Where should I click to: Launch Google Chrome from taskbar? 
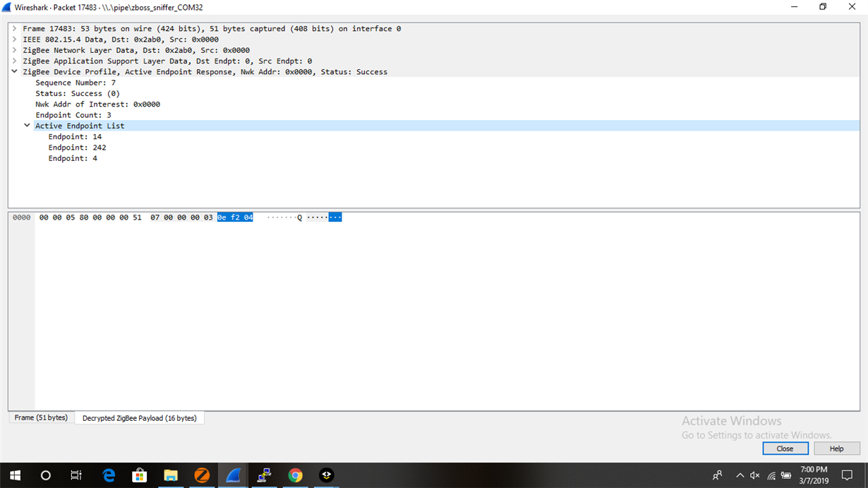pyautogui.click(x=295, y=475)
